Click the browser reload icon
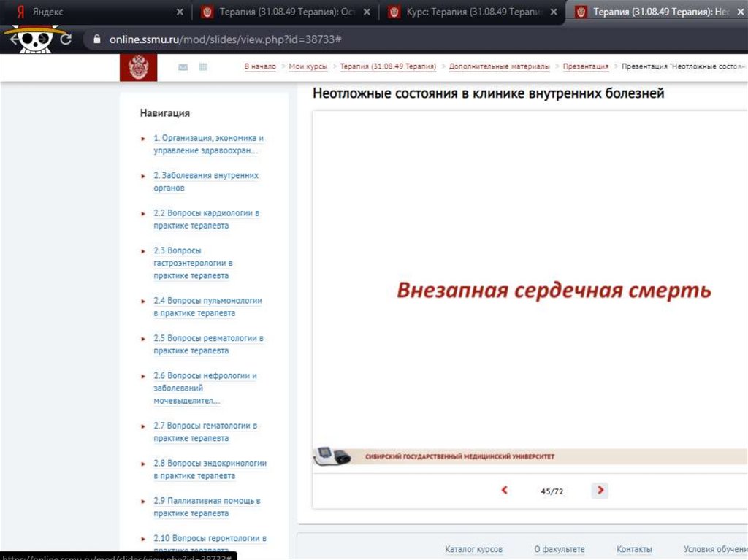 [x=66, y=39]
